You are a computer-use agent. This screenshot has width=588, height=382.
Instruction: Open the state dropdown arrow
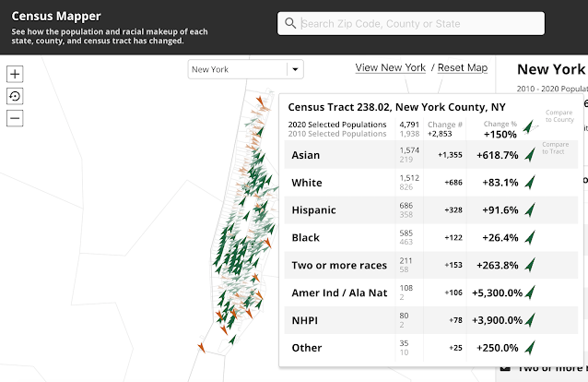point(294,69)
